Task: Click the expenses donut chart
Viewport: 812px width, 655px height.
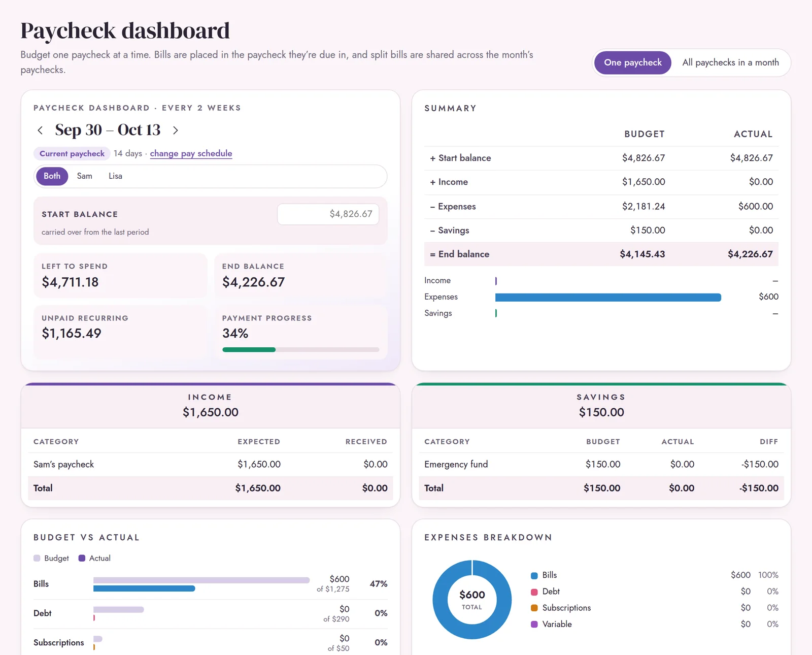Action: point(472,600)
